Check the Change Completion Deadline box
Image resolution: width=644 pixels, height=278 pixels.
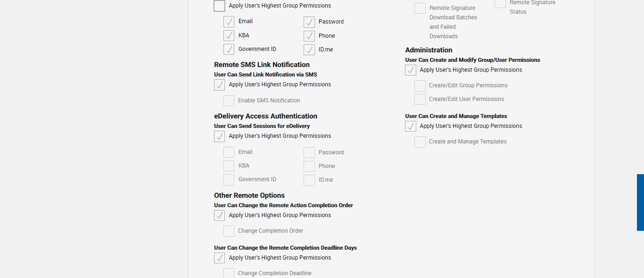tap(229, 273)
